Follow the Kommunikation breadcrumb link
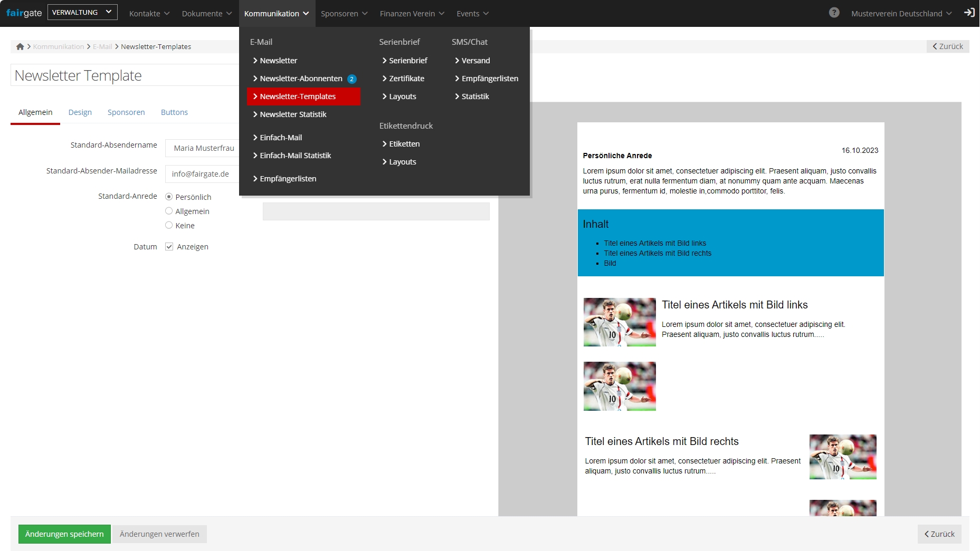Viewport: 980px width, 551px height. pyautogui.click(x=59, y=46)
